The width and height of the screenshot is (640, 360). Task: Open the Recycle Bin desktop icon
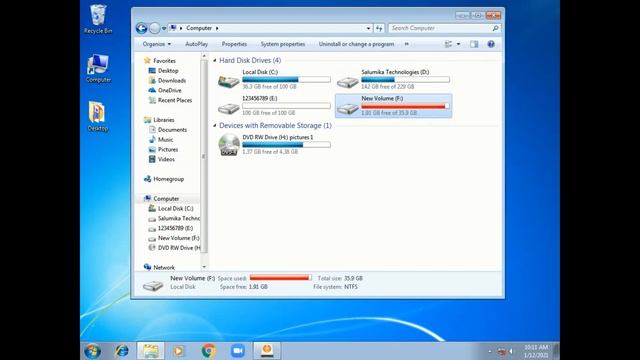98,18
